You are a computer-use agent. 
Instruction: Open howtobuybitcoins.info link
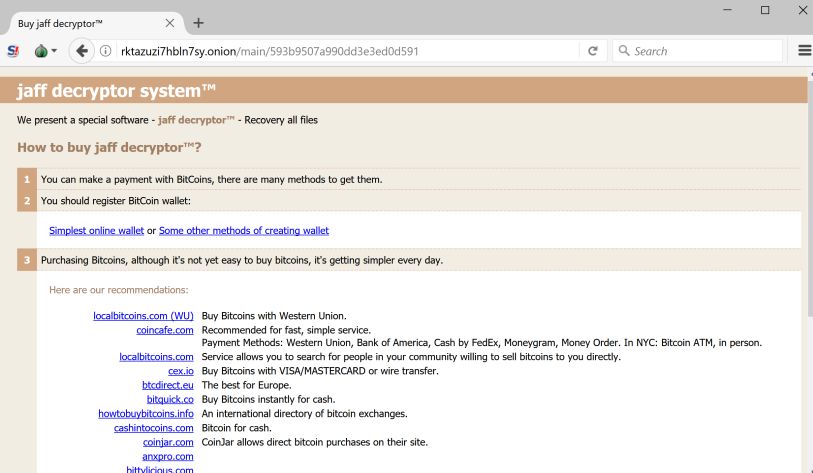(146, 414)
